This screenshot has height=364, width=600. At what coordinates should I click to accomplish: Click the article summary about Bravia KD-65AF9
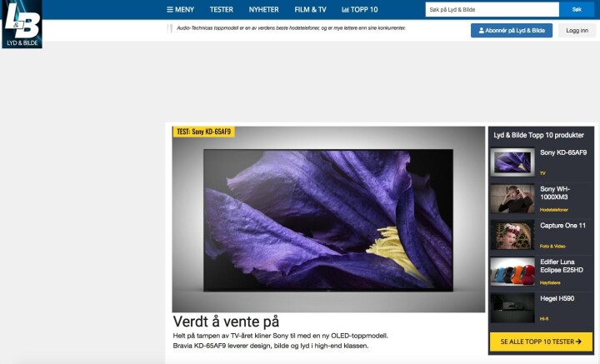(281, 341)
